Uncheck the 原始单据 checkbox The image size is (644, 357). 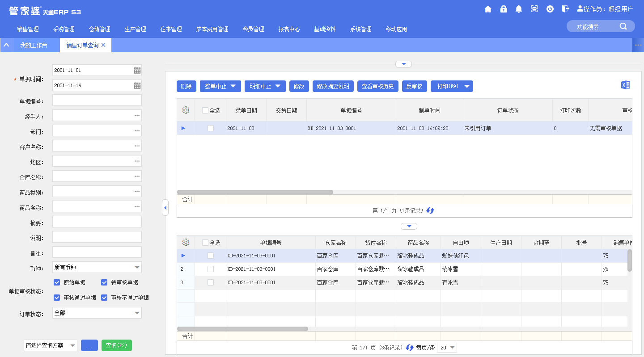[x=57, y=282]
